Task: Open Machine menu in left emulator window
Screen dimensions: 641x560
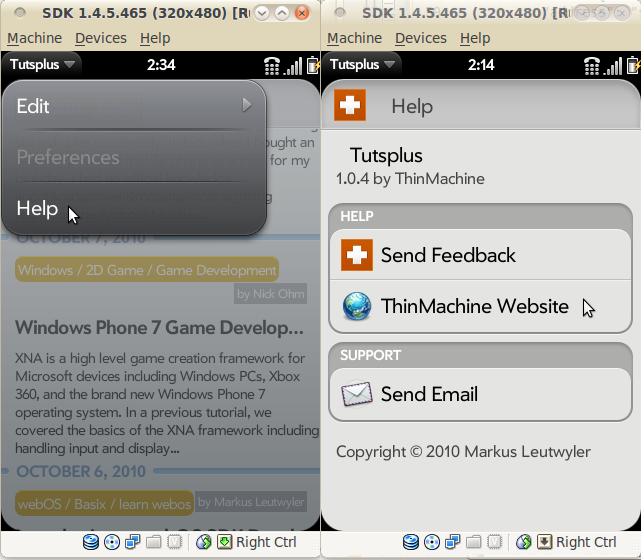Action: [35, 38]
